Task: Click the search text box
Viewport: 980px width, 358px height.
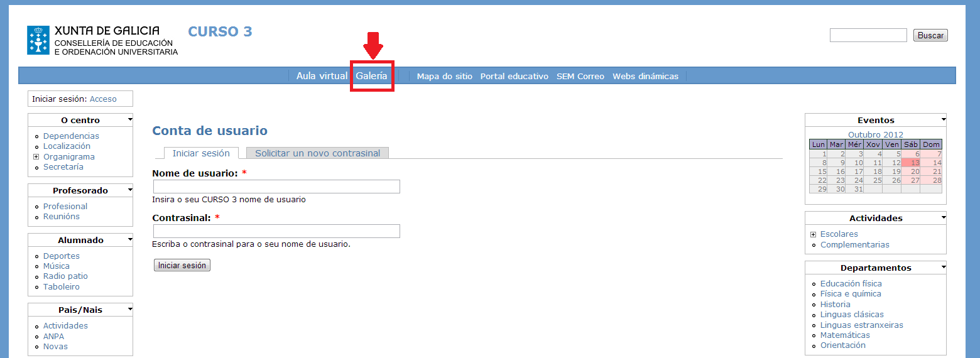Action: [x=868, y=36]
